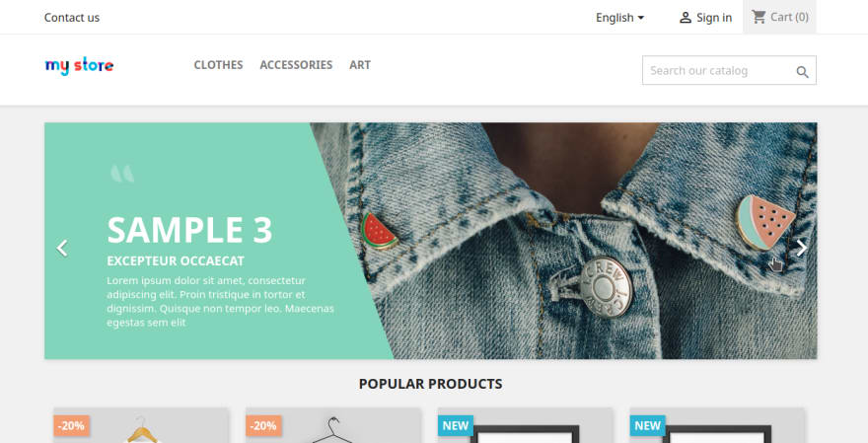Click the my store logo
This screenshot has width=868, height=443.
pyautogui.click(x=79, y=65)
